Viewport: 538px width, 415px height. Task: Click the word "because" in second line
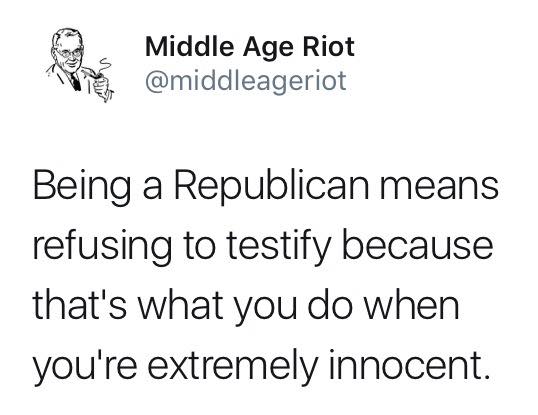[x=417, y=245]
